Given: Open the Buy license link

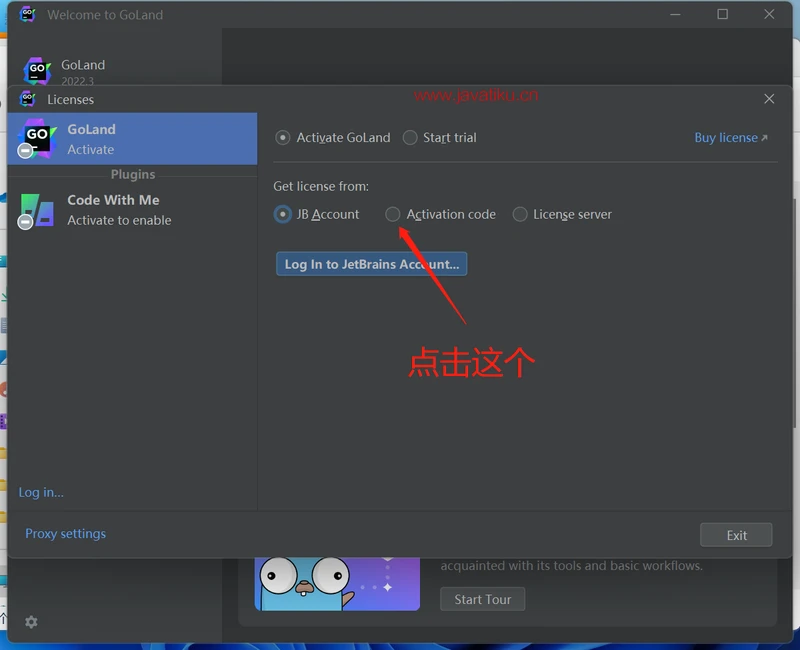Looking at the screenshot, I should coord(730,138).
